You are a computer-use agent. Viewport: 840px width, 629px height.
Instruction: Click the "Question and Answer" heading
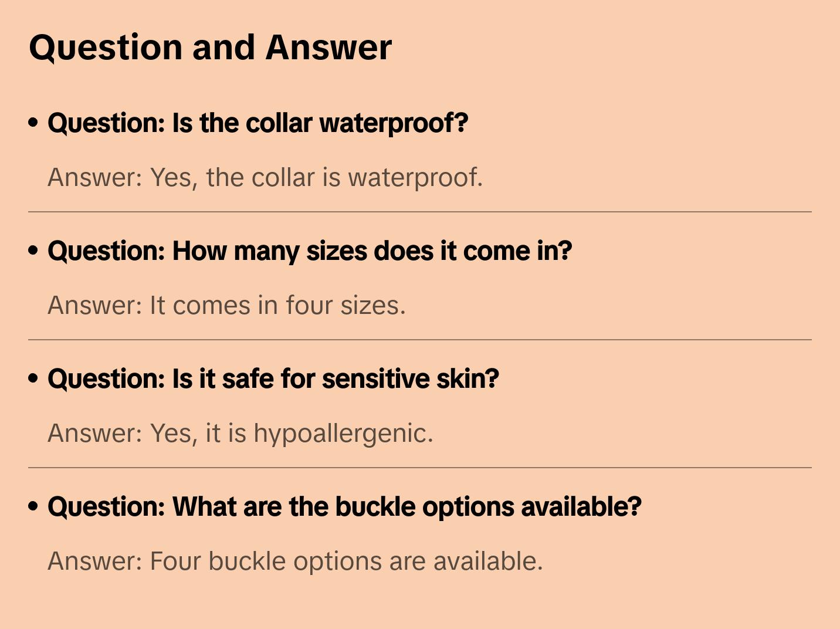(210, 48)
